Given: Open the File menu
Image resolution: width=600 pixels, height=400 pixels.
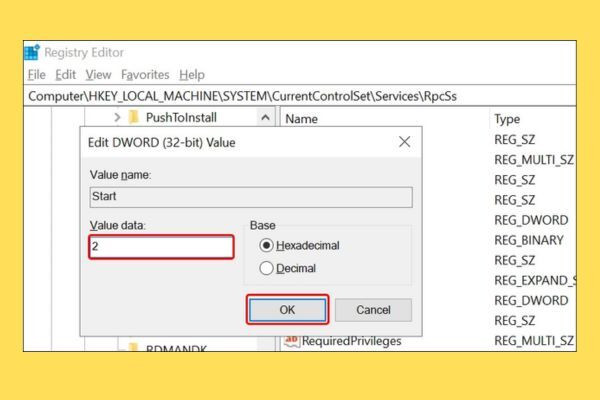Looking at the screenshot, I should point(37,75).
